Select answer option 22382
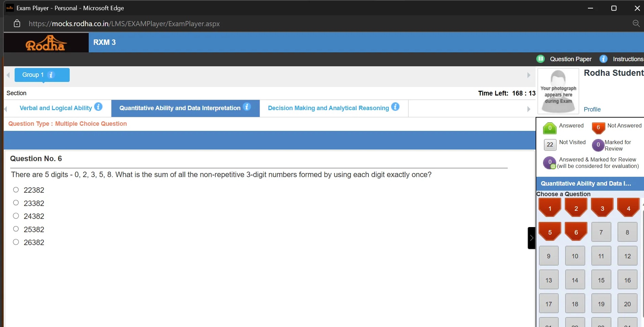The height and width of the screenshot is (327, 644). pos(16,190)
